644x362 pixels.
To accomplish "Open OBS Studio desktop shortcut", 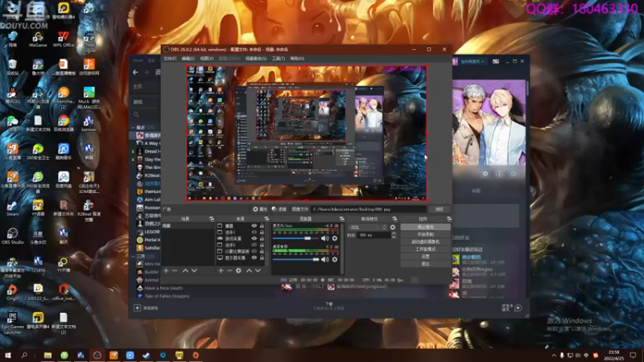I will (12, 236).
